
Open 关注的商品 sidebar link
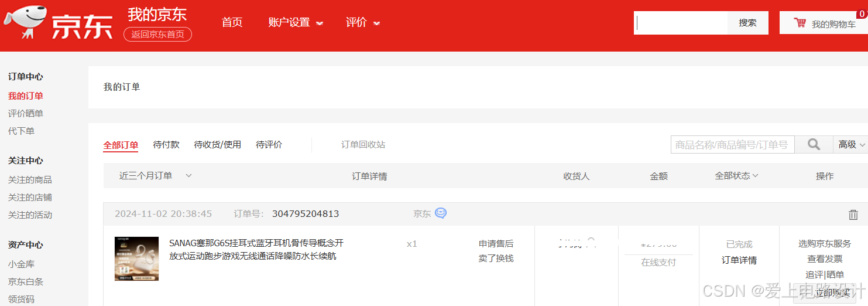point(30,179)
